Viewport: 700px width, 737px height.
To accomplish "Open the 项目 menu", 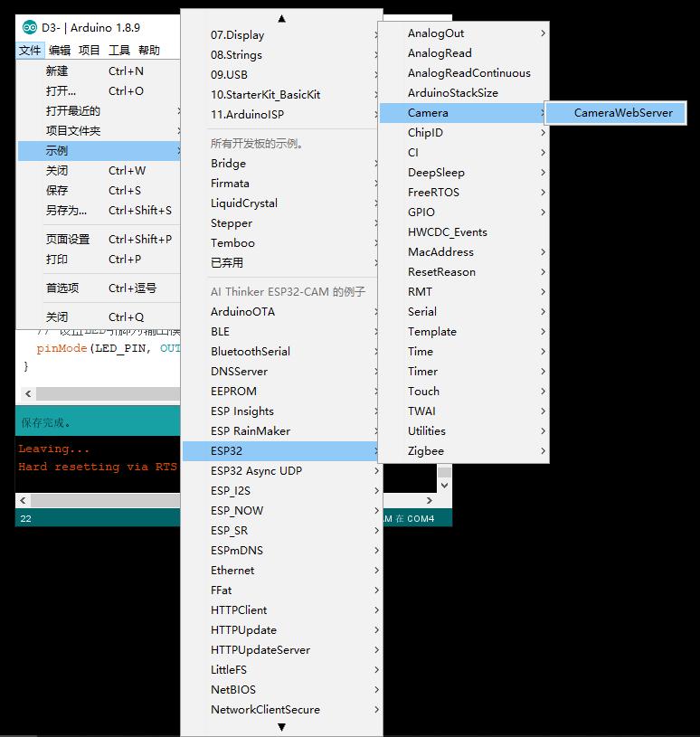I will [90, 50].
